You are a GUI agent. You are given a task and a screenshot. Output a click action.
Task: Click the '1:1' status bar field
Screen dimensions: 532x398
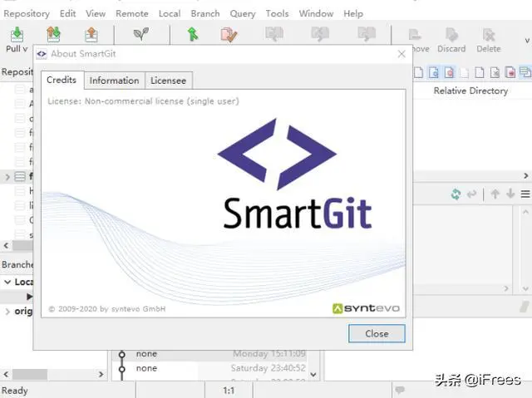click(x=229, y=391)
